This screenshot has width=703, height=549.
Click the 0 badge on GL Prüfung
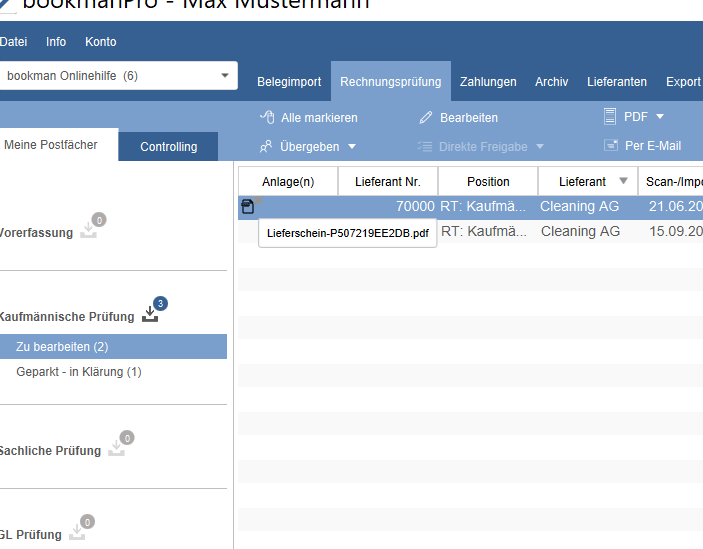click(87, 522)
